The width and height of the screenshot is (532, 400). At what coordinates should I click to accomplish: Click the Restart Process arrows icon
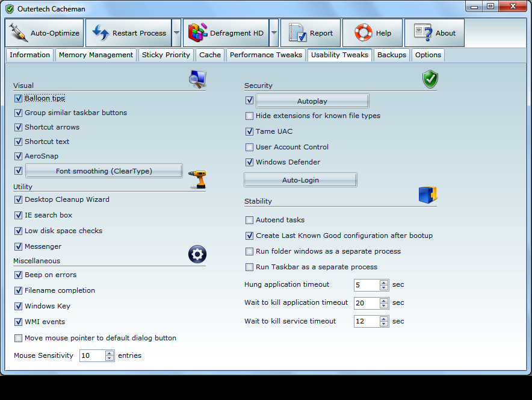100,33
